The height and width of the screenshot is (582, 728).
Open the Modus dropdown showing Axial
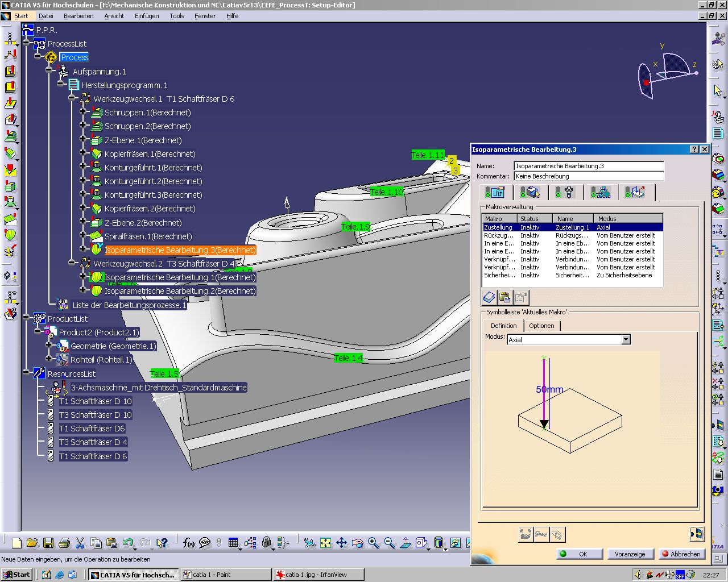click(x=626, y=339)
